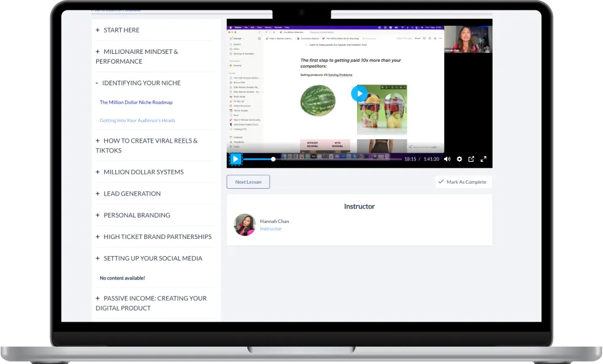Expand PASSIVE INCOME: CREATING YOUR DIGITAL PRODUCT
This screenshot has width=603, height=364.
tap(151, 303)
